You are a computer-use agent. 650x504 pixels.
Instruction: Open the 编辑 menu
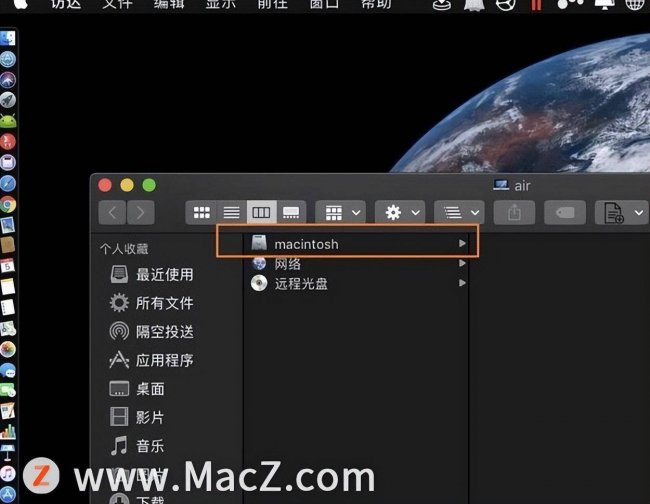tap(169, 4)
